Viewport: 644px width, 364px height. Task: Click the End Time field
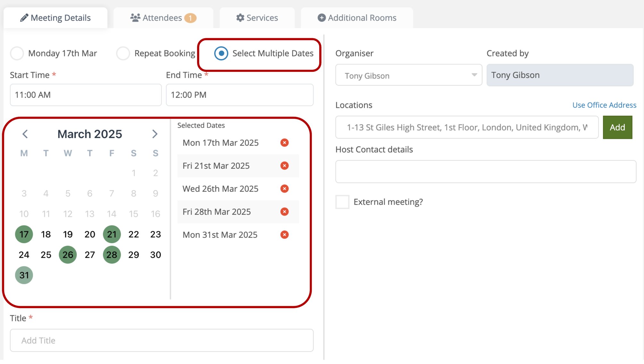(240, 95)
